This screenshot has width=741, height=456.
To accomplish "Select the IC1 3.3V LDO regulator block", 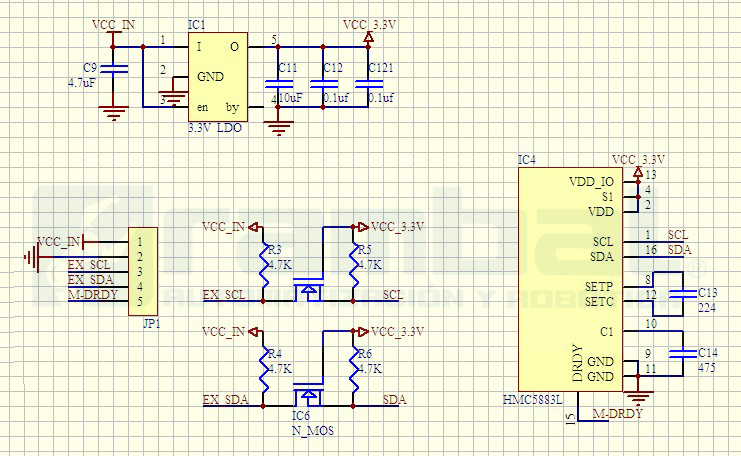I will pyautogui.click(x=217, y=76).
